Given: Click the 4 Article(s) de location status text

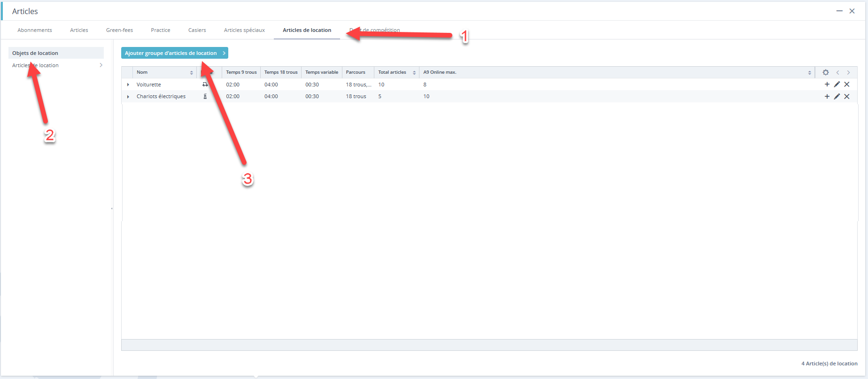Looking at the screenshot, I should (829, 364).
